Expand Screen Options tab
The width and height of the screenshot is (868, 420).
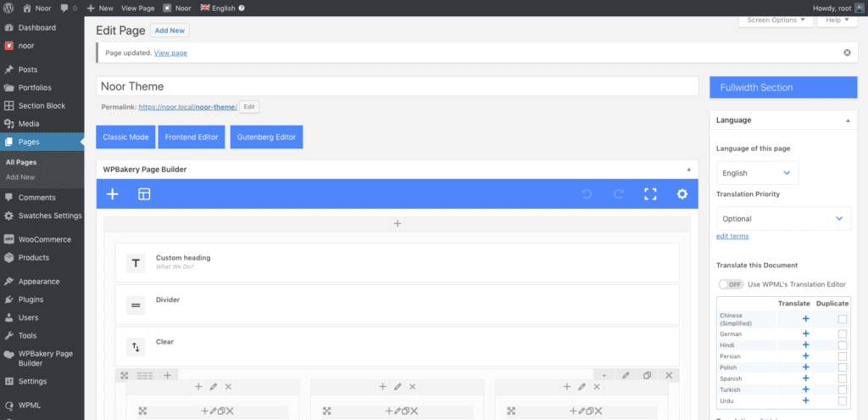click(776, 20)
